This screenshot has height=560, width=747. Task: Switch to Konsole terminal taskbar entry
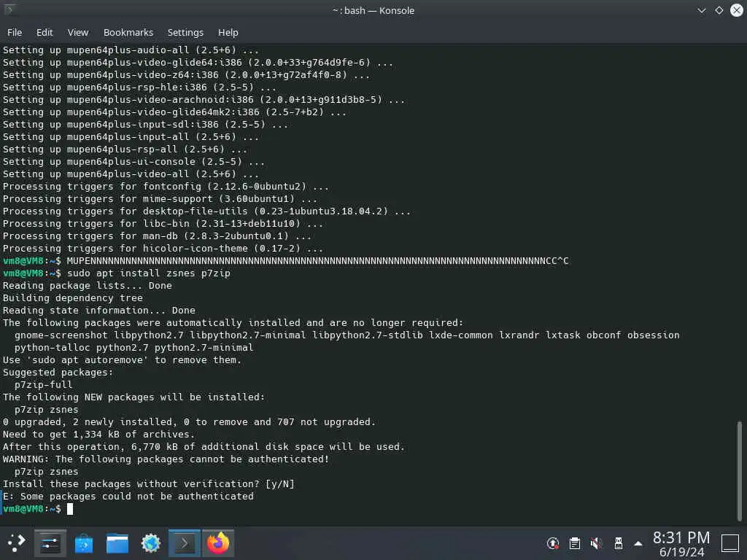pyautogui.click(x=185, y=542)
